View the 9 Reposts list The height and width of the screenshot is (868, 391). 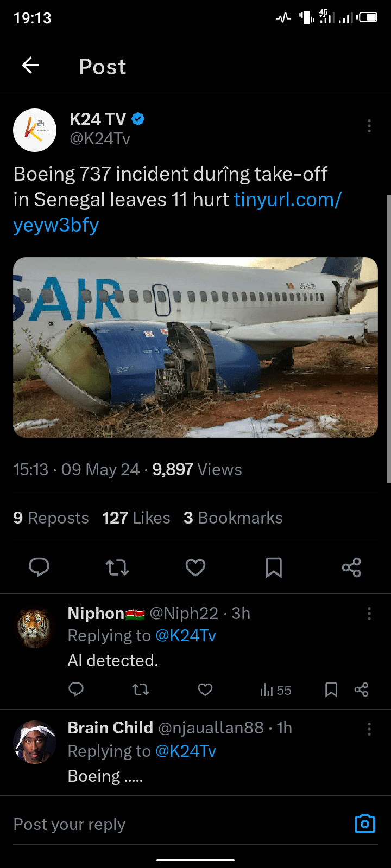click(51, 518)
